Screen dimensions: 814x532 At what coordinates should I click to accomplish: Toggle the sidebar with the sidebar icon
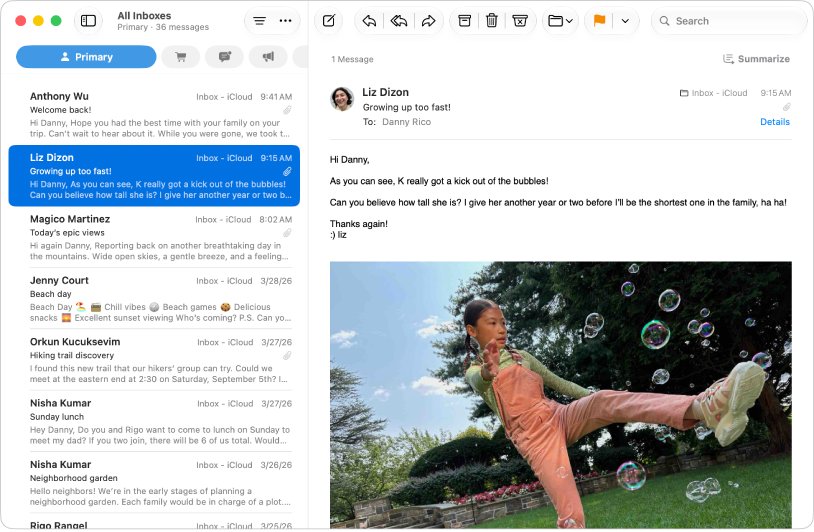click(88, 21)
